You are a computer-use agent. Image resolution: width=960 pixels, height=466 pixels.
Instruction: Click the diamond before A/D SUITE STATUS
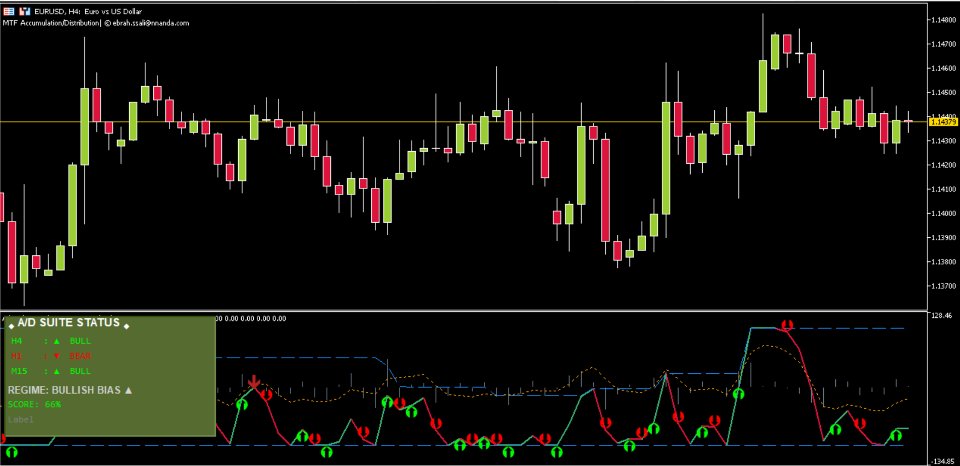pyautogui.click(x=11, y=326)
